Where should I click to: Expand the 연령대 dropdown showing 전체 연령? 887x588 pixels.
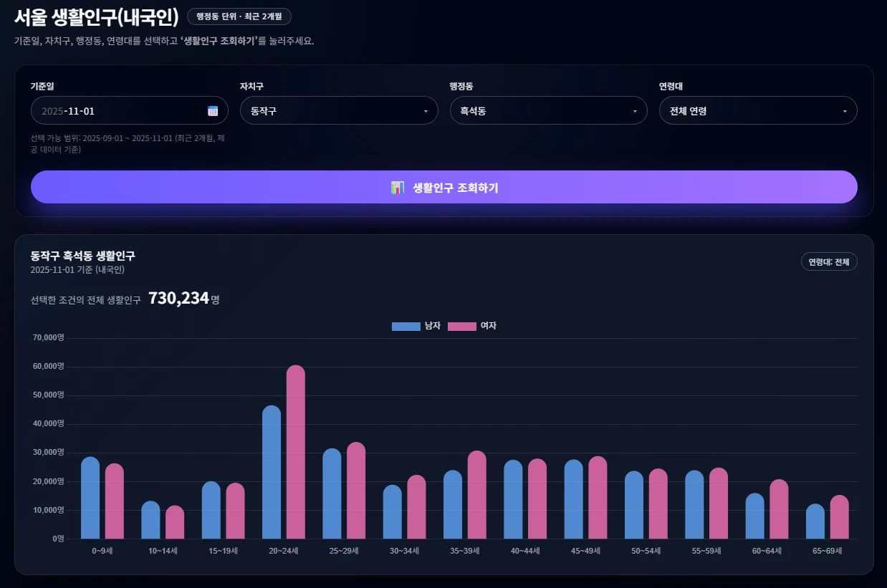coord(757,111)
